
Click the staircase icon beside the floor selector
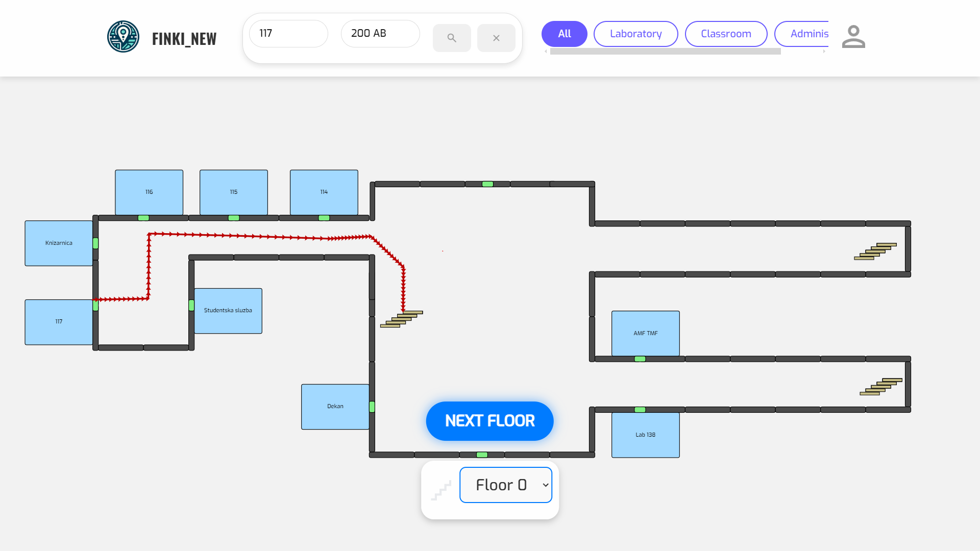click(x=441, y=490)
